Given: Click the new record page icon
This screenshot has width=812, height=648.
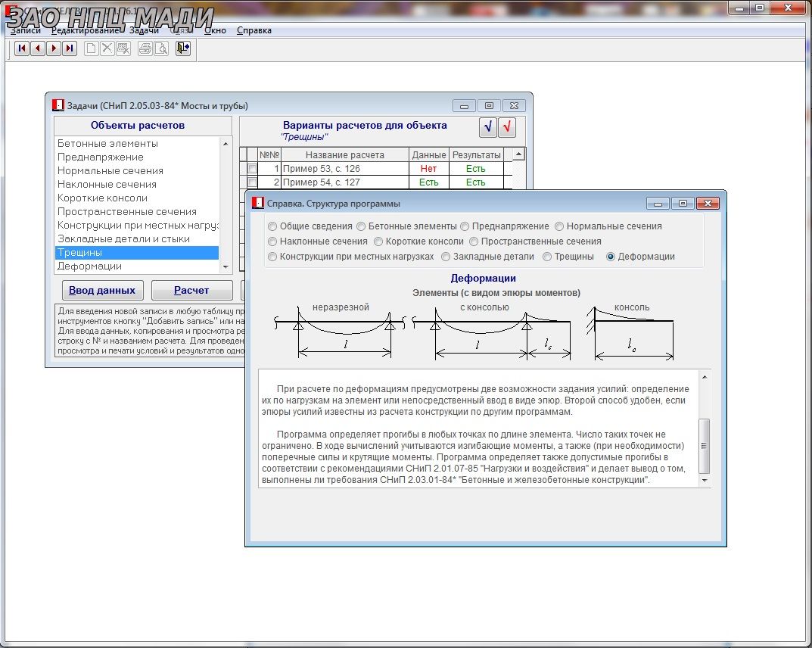Looking at the screenshot, I should tap(91, 48).
